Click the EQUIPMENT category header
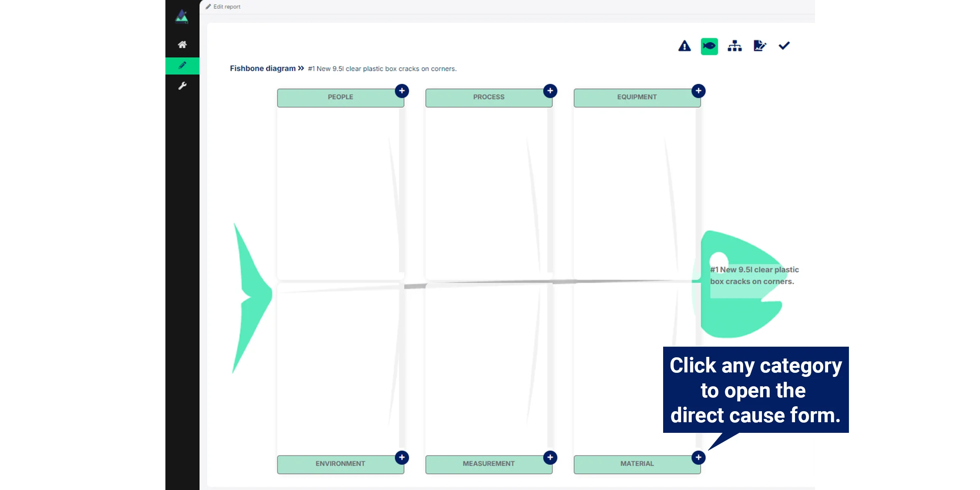This screenshot has height=490, width=980. tap(637, 98)
